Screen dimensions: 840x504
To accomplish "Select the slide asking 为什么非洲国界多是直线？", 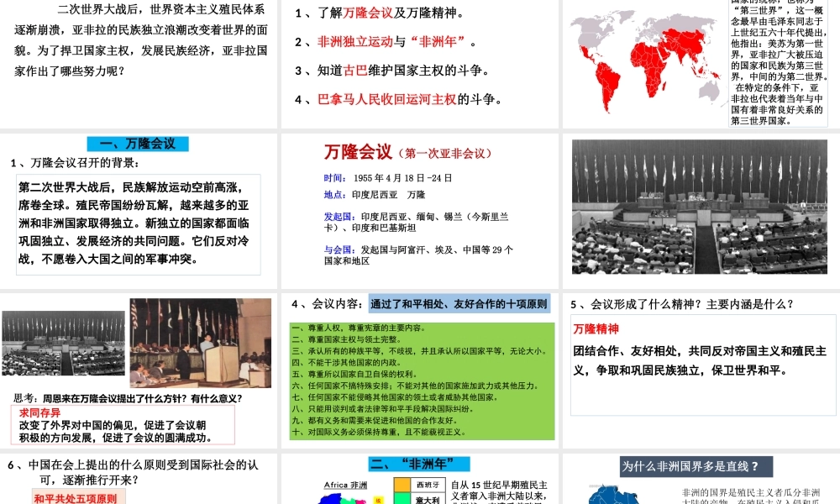I will [701, 478].
